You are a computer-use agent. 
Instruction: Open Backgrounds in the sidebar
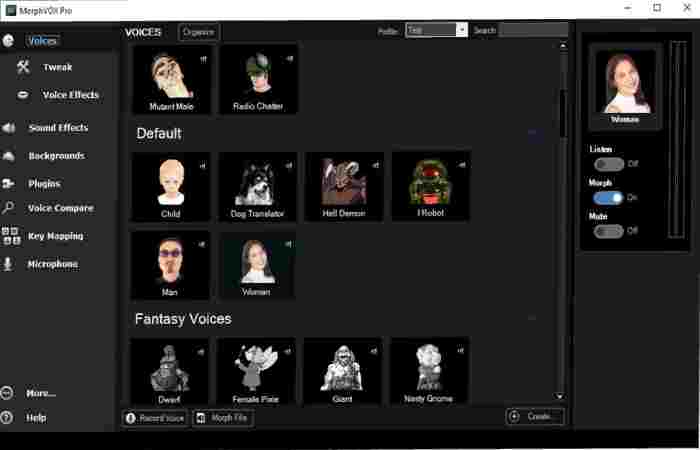57,156
